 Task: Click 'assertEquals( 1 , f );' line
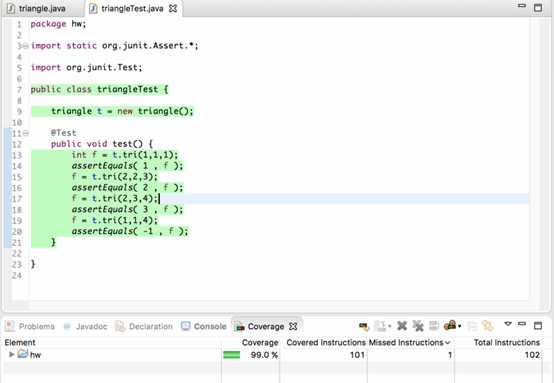128,166
